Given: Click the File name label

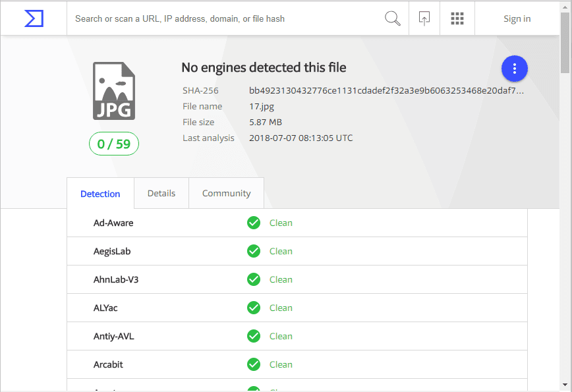Looking at the screenshot, I should click(202, 107).
